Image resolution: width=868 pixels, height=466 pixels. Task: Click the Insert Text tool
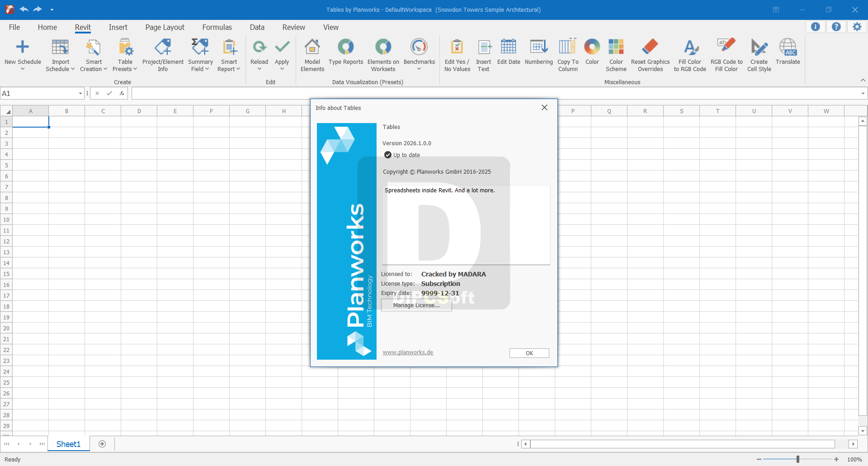pos(484,55)
